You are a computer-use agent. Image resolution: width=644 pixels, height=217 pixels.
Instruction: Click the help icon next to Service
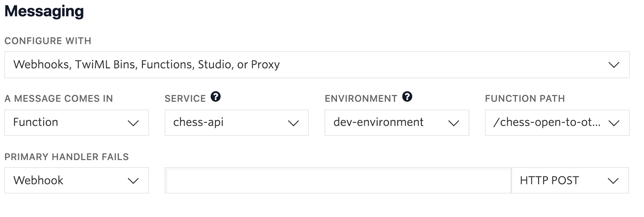pyautogui.click(x=216, y=97)
